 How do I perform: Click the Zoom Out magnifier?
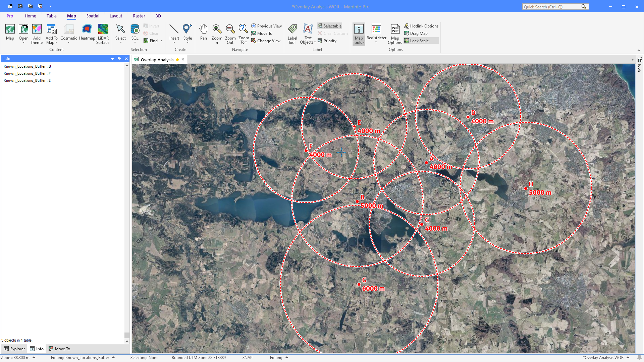[x=230, y=34]
